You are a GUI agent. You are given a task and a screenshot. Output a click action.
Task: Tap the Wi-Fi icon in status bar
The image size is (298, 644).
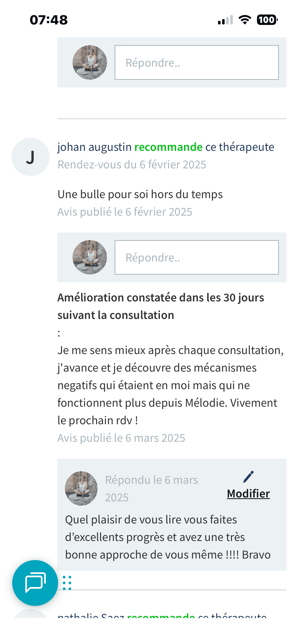tap(245, 20)
